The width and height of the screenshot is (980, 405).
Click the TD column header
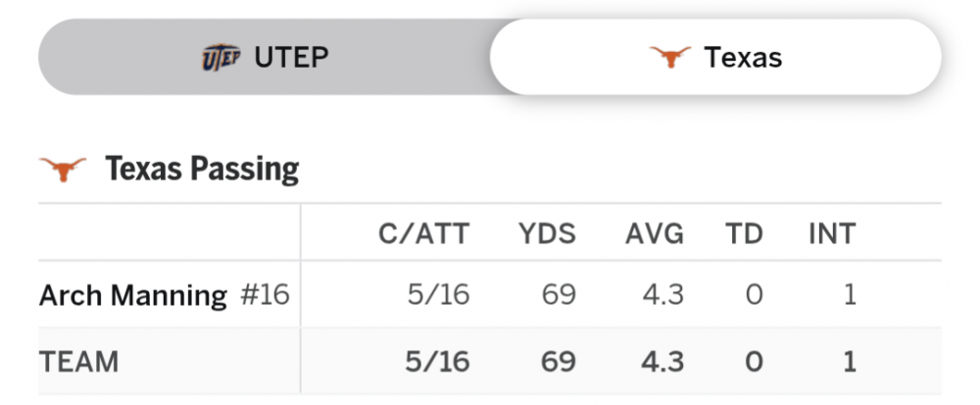pos(744,233)
